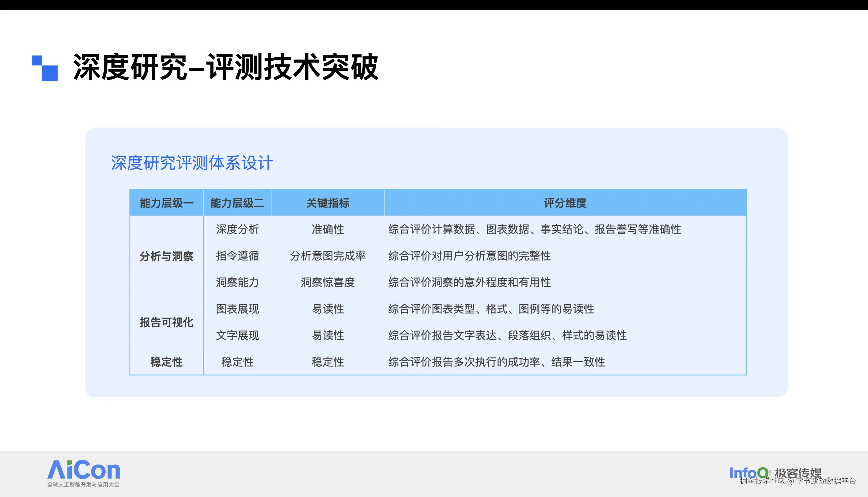
Task: Select the 能力层级二 column header
Action: 237,203
